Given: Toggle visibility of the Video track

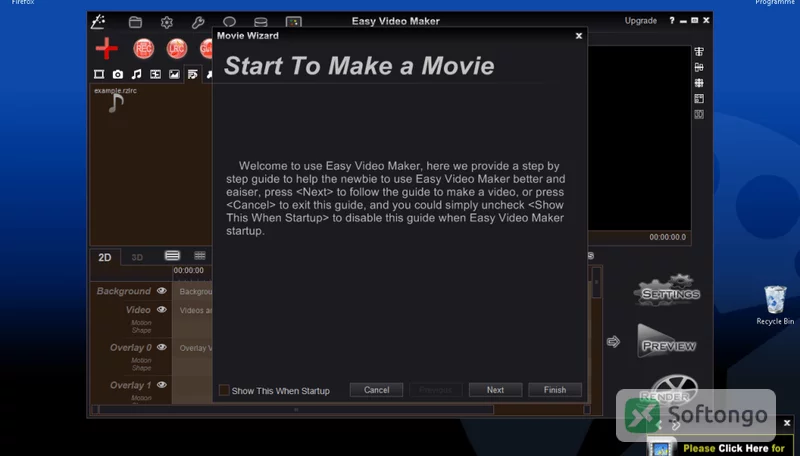Looking at the screenshot, I should point(162,310).
